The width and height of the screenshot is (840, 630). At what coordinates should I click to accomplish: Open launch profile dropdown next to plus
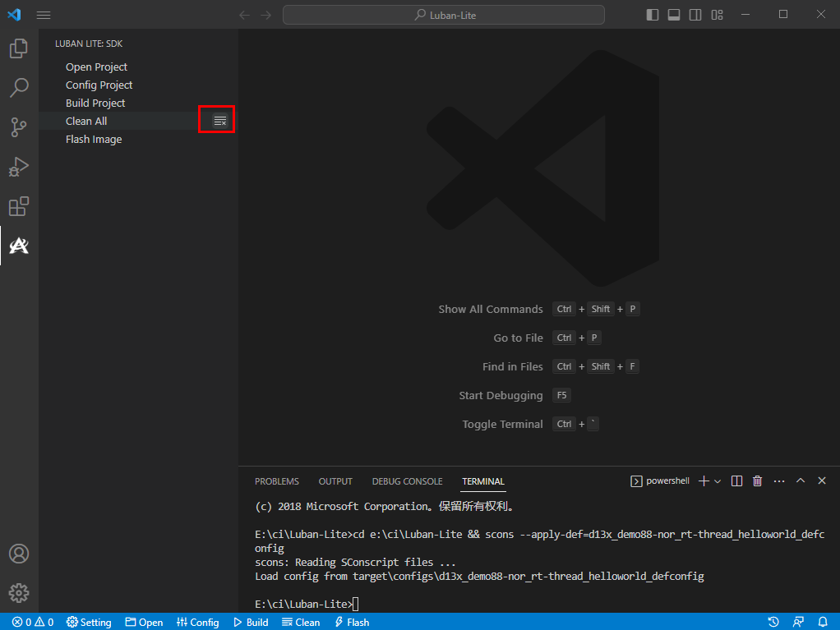pyautogui.click(x=718, y=481)
